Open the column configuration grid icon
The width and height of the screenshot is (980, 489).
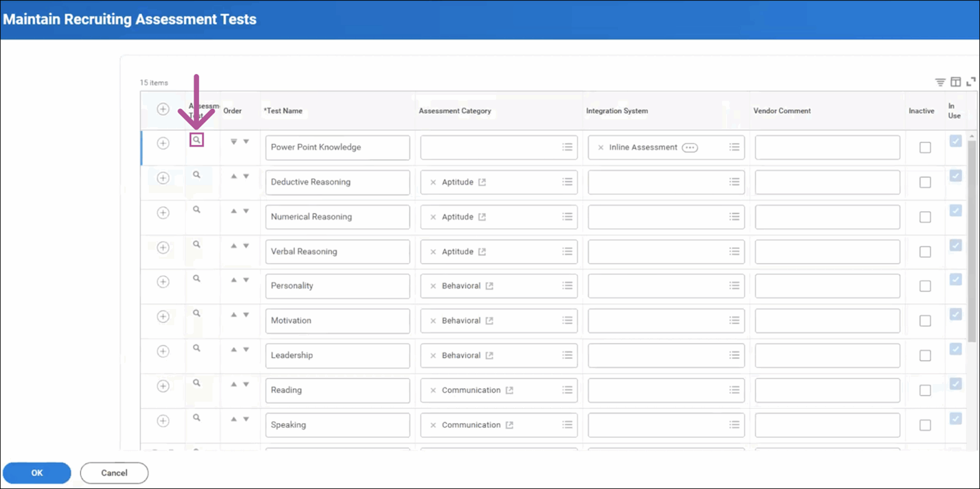pos(955,82)
